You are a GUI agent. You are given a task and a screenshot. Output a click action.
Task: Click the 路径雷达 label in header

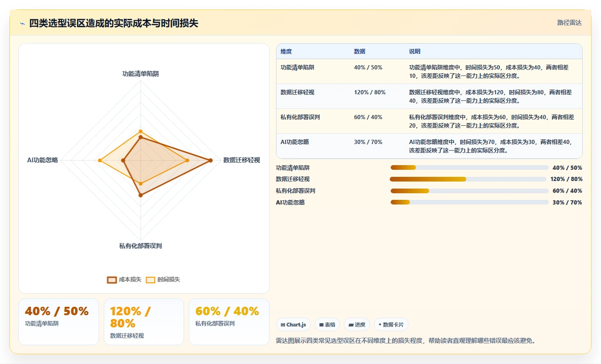point(569,23)
